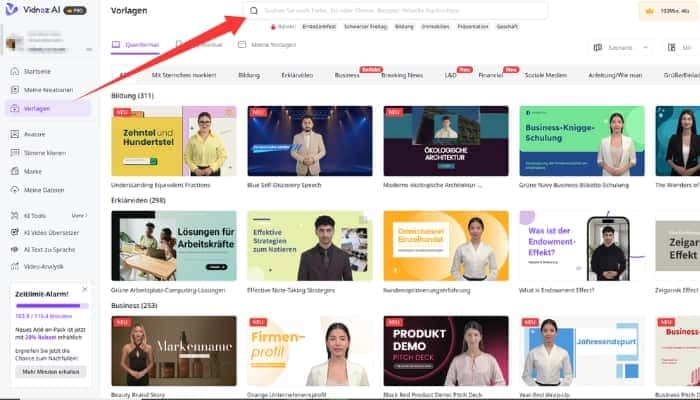700x400 pixels.
Task: Open Video-Analytik in the sidebar
Action: click(x=43, y=266)
